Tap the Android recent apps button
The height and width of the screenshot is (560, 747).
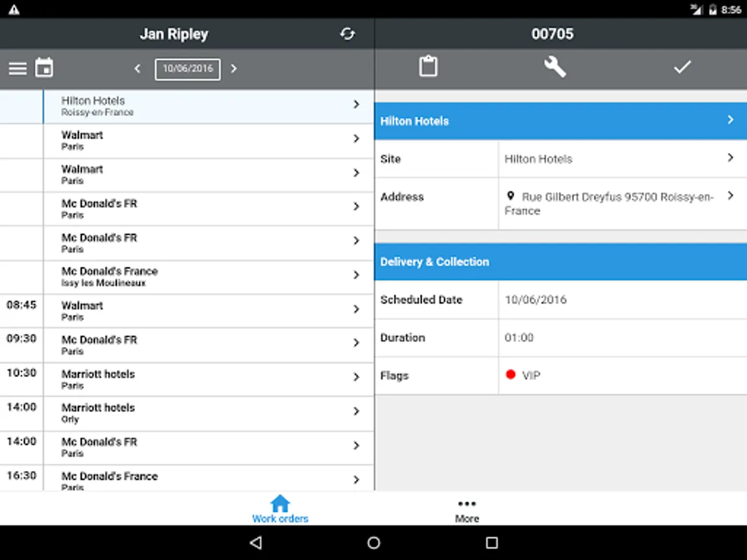point(492,543)
